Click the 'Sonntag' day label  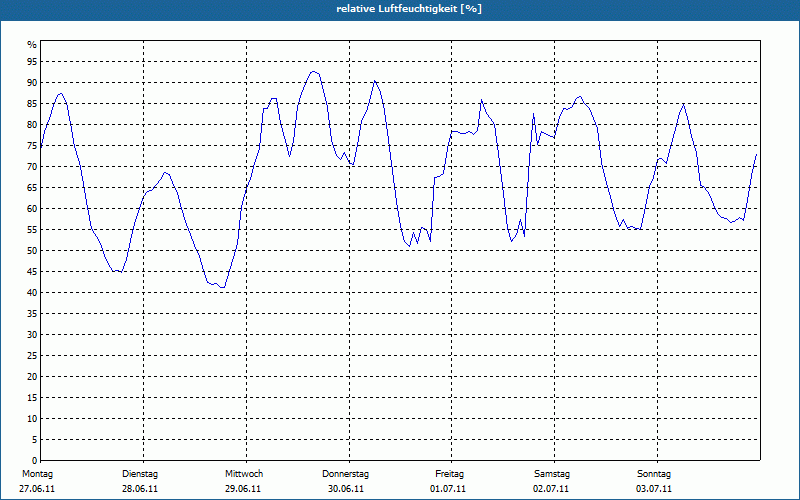coord(654,474)
